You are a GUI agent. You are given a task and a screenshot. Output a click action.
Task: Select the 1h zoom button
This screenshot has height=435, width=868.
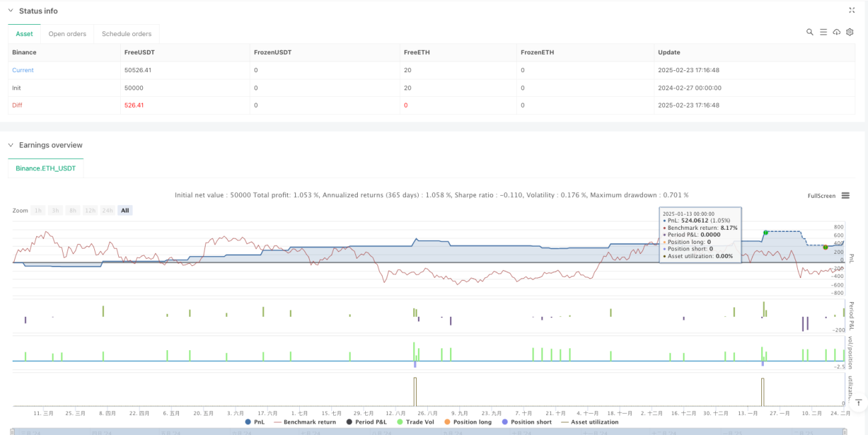click(x=38, y=210)
